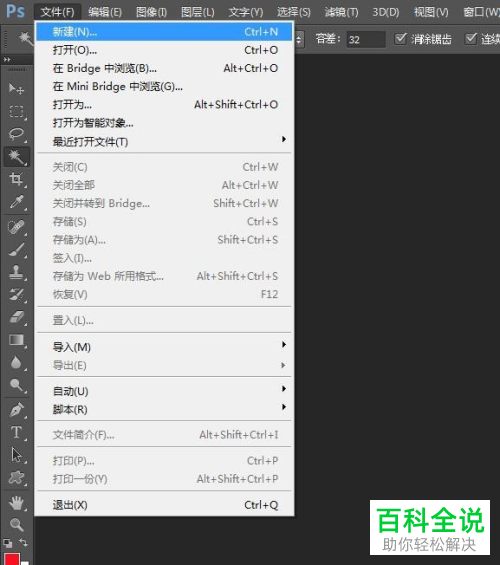Click the red foreground color swatch
The height and width of the screenshot is (565, 500).
12,560
